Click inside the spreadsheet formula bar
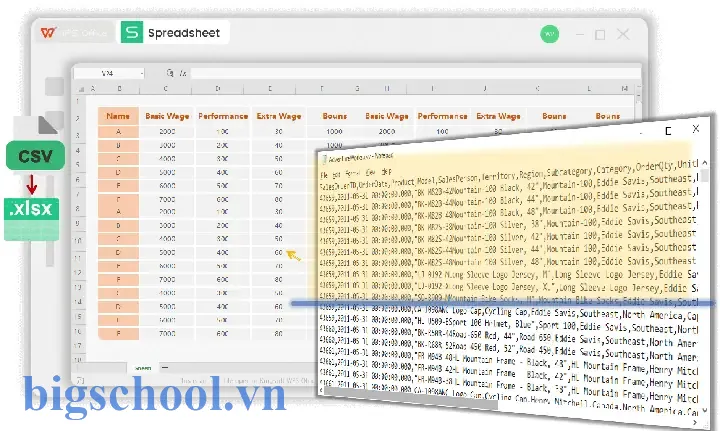The width and height of the screenshot is (720, 431). [415, 73]
